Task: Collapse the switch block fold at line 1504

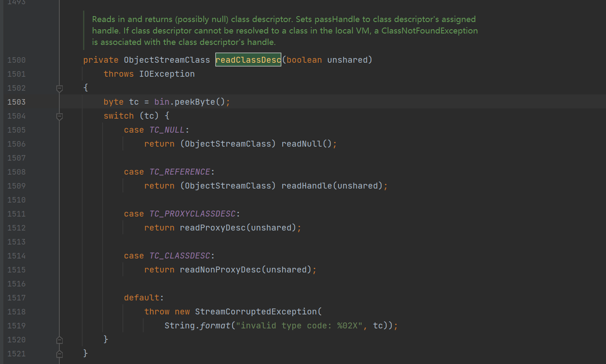Action: (60, 116)
